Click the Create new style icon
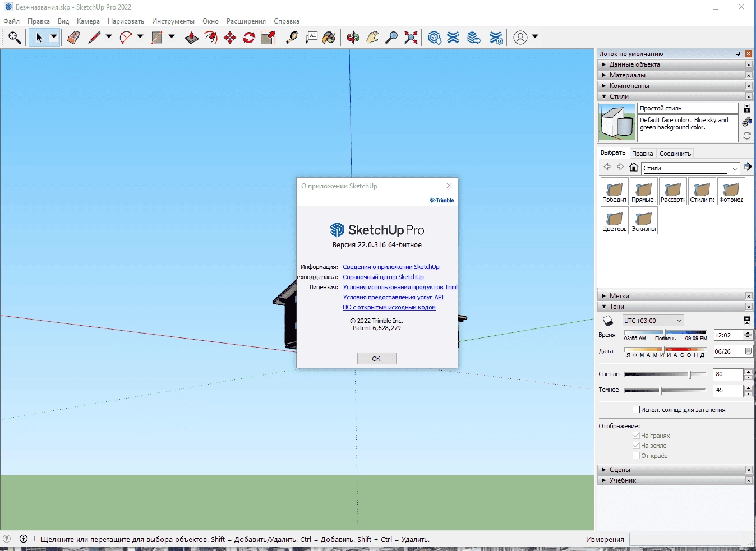Screen dimensions: 756x551 pyautogui.click(x=746, y=122)
